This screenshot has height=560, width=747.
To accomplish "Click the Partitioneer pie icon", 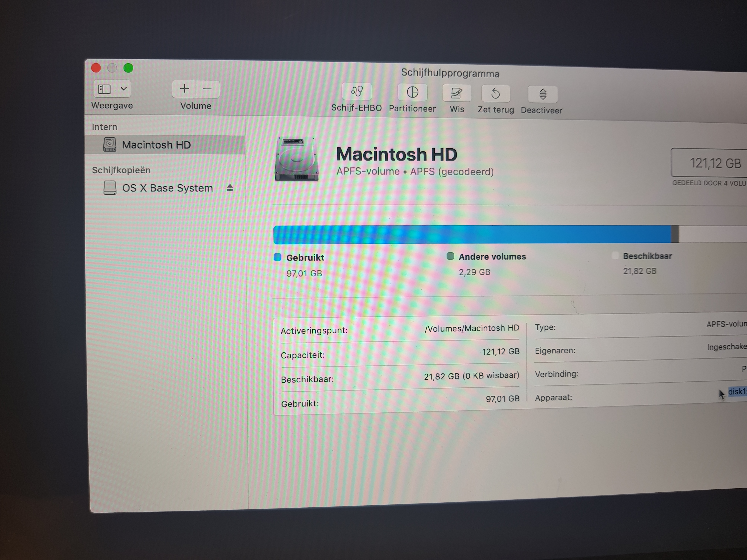I will 412,92.
